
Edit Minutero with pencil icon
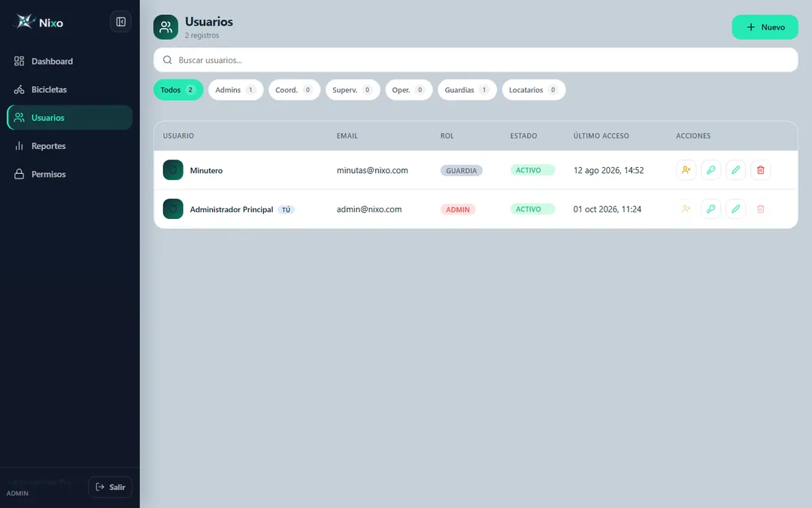pos(736,170)
